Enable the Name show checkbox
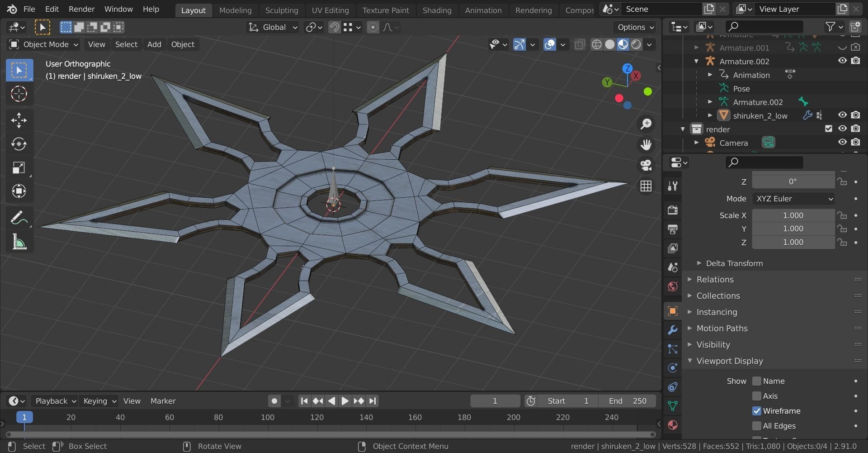Viewport: 868px width, 453px height. [x=757, y=381]
